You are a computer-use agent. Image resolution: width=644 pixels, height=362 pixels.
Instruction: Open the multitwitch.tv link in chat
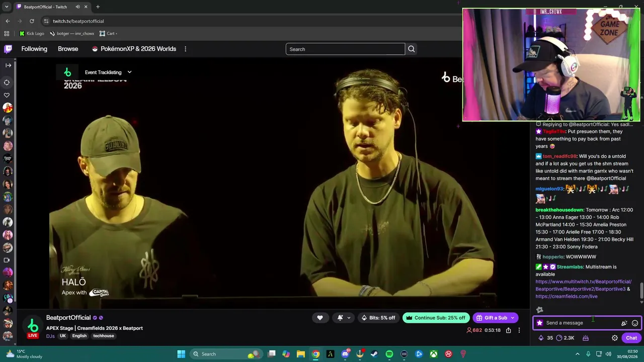[x=583, y=285]
